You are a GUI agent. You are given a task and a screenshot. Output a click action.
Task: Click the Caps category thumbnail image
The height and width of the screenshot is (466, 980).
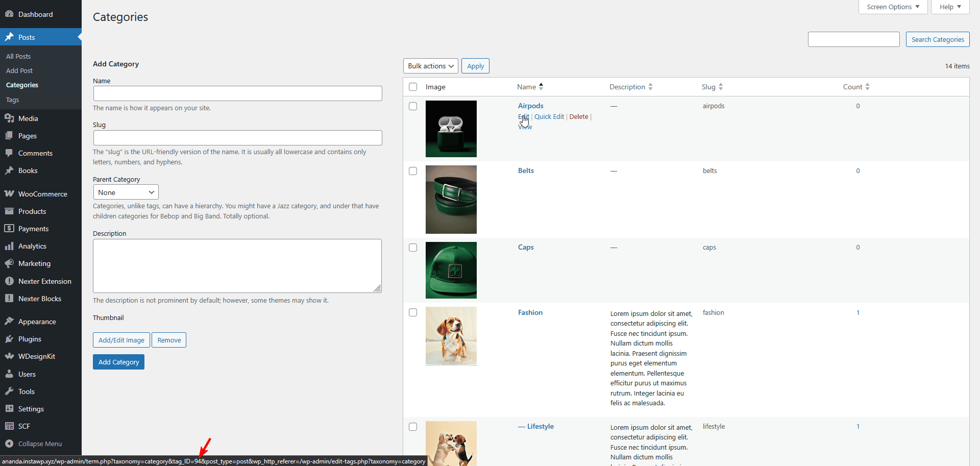point(451,270)
